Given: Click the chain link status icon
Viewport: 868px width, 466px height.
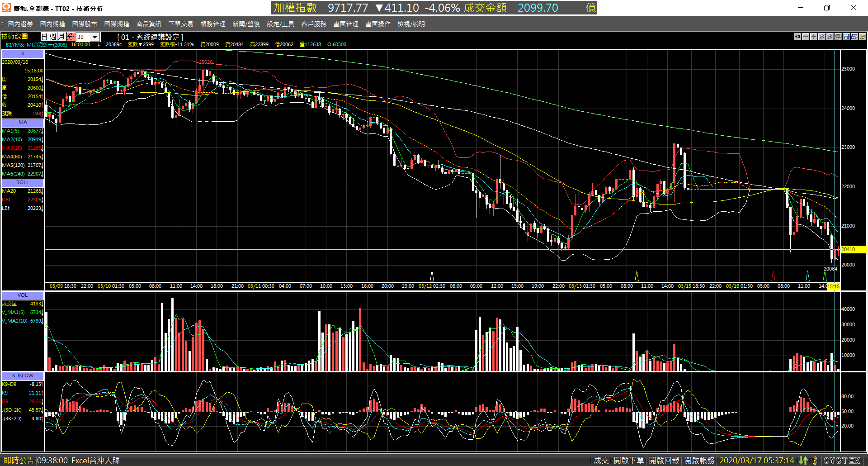Looking at the screenshot, I should pos(815,461).
